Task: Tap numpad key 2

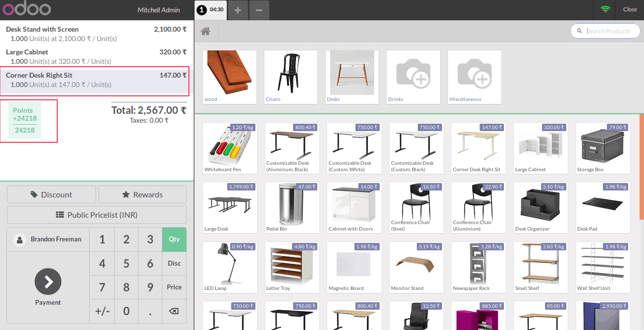Action: tap(126, 239)
